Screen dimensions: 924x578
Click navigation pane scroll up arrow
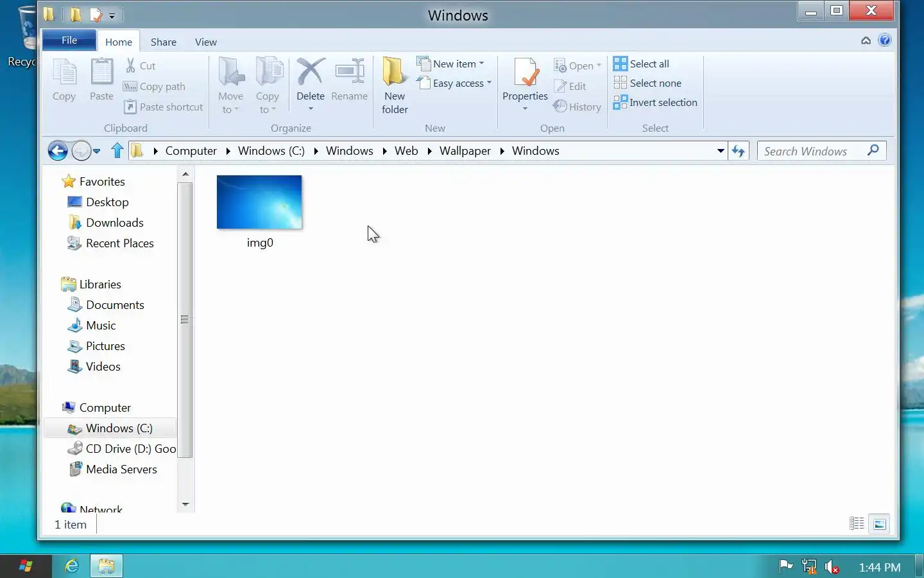coord(185,174)
